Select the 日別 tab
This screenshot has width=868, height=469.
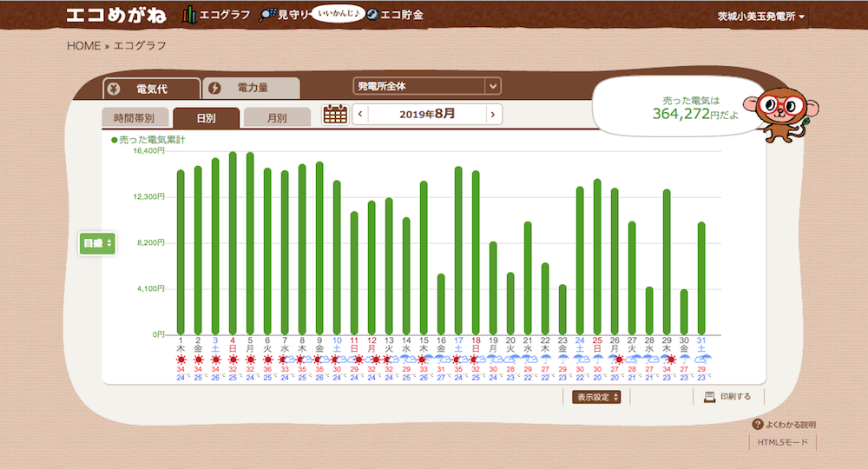coord(206,118)
